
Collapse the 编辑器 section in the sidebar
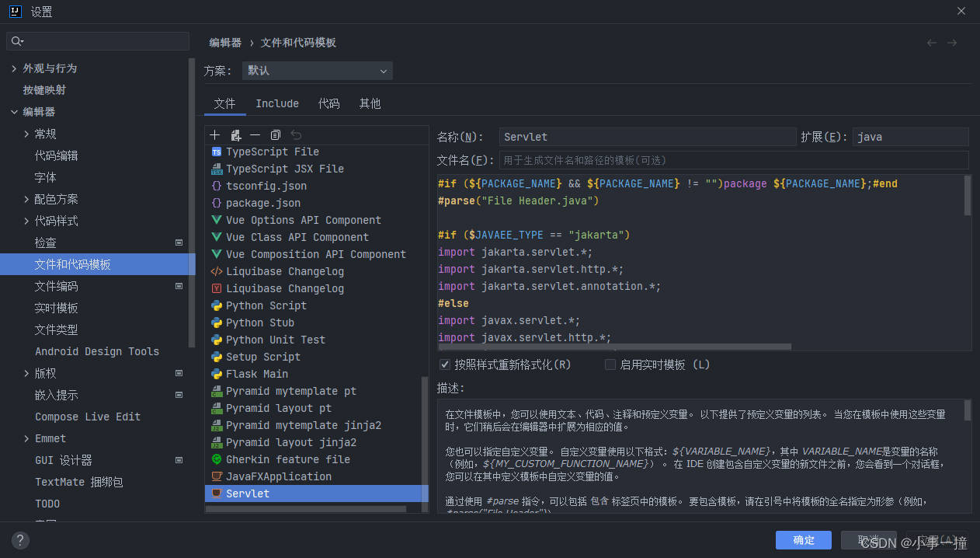[14, 111]
